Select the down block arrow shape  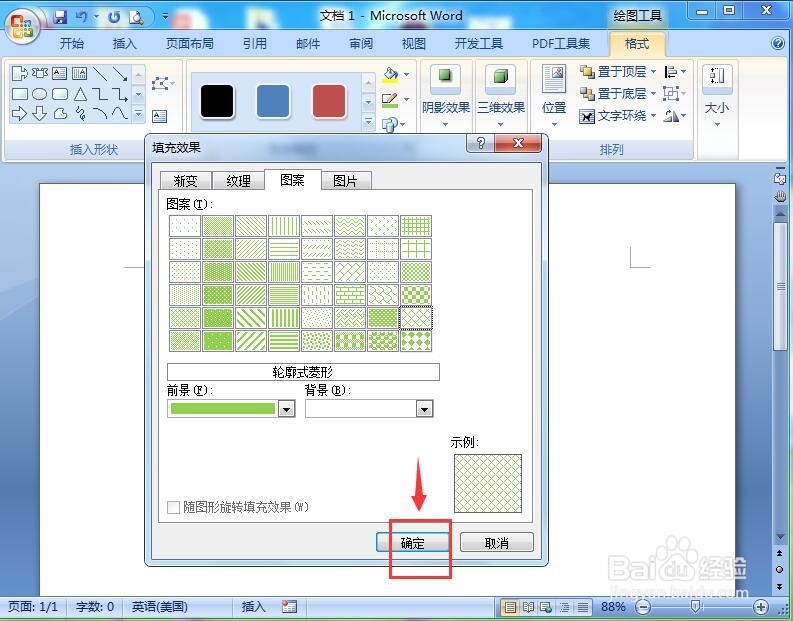coord(39,114)
